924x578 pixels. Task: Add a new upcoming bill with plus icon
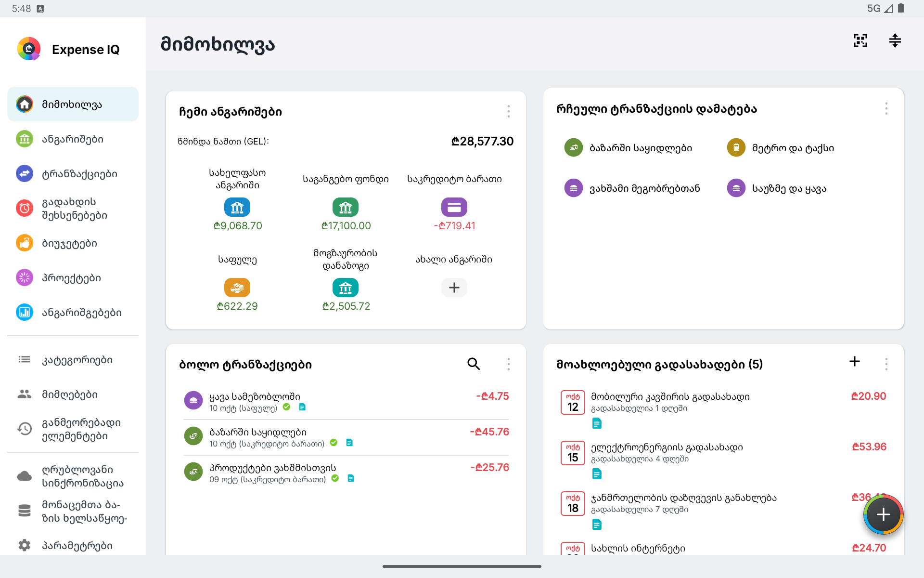tap(854, 362)
